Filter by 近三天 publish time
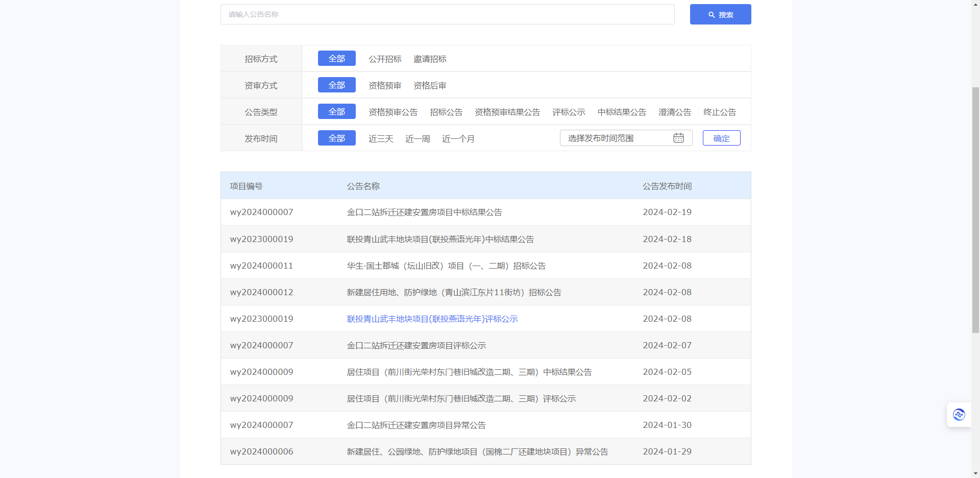This screenshot has height=478, width=980. [x=381, y=139]
